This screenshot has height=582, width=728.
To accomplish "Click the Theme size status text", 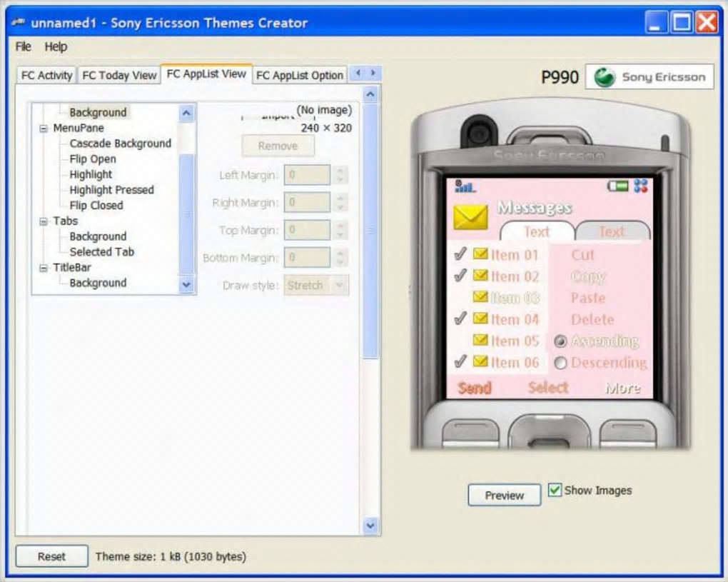I will tap(171, 556).
